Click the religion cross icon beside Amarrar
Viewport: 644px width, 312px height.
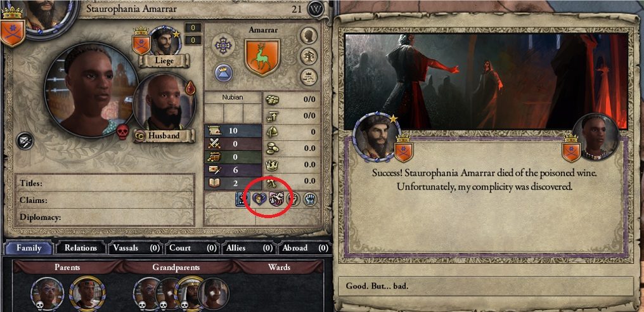click(x=223, y=44)
